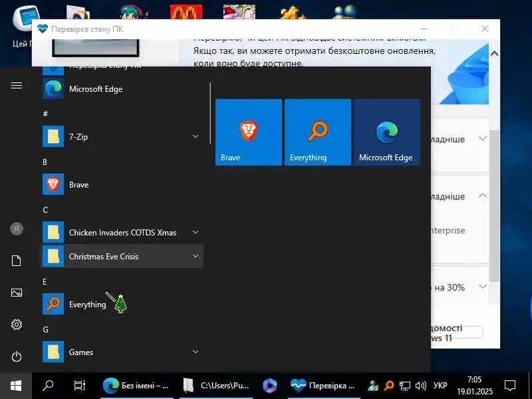Open the Start menu hamburger expand button
Image resolution: width=532 pixels, height=399 pixels.
point(17,85)
